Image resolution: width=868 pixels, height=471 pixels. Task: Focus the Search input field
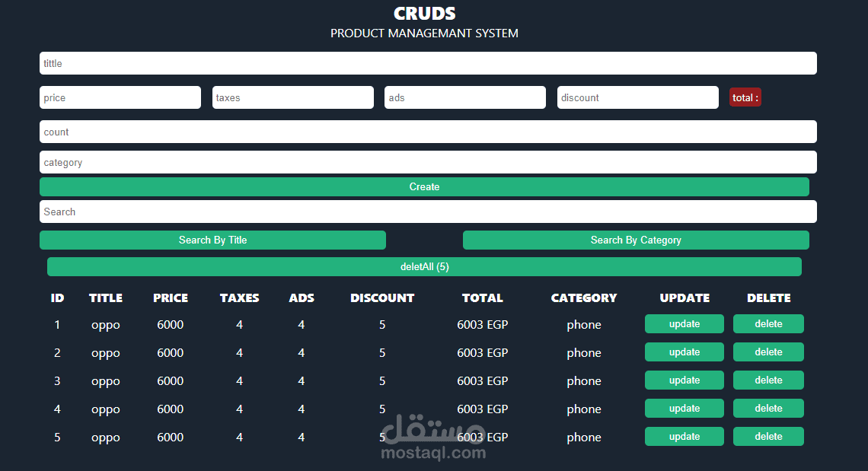(x=428, y=212)
